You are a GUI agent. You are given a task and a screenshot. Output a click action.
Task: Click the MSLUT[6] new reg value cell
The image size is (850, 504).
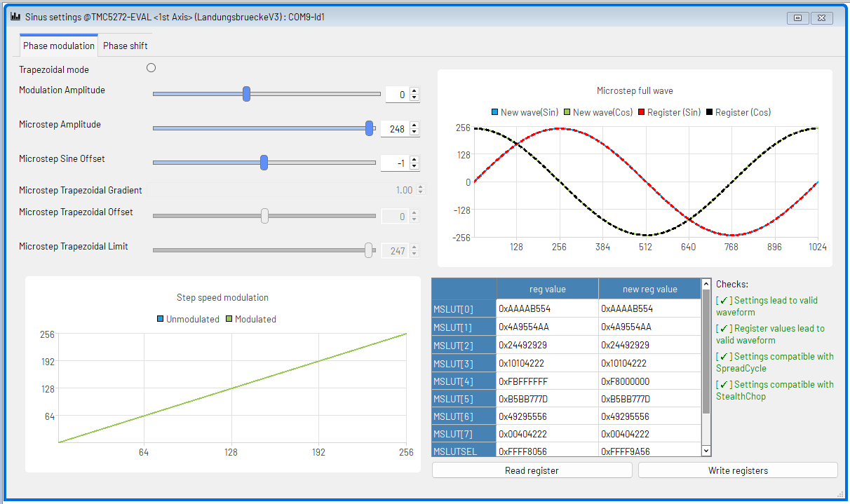tap(650, 416)
